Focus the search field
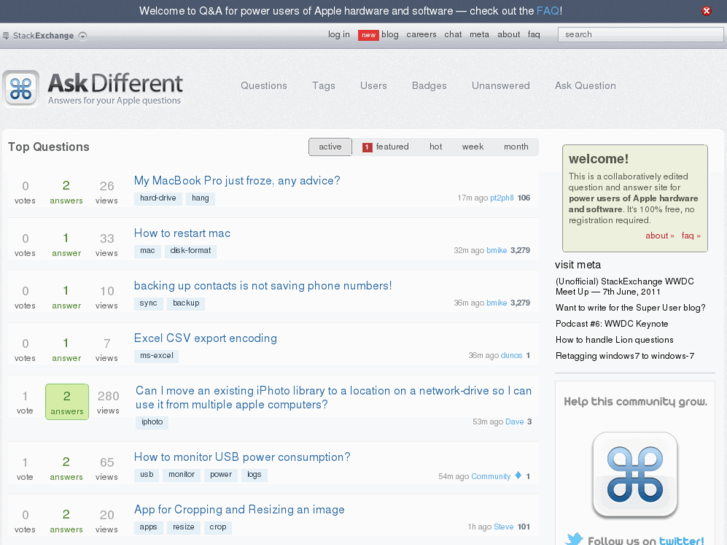This screenshot has height=545, width=727. [x=640, y=34]
